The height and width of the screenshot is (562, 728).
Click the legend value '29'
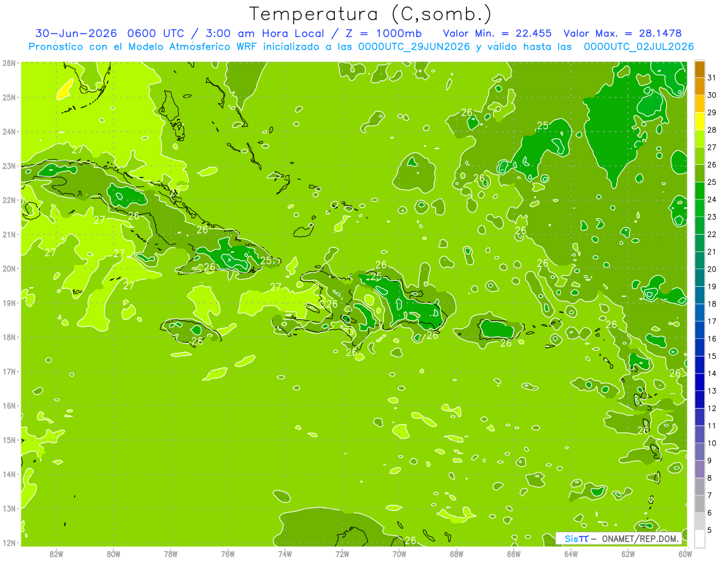point(712,113)
